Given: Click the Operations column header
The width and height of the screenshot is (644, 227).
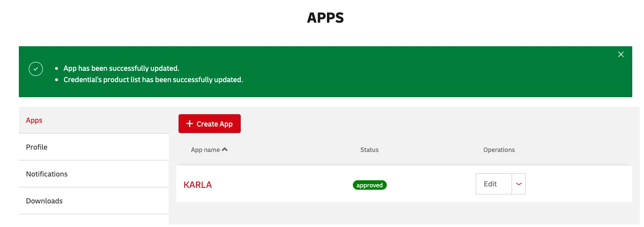Looking at the screenshot, I should tap(499, 150).
